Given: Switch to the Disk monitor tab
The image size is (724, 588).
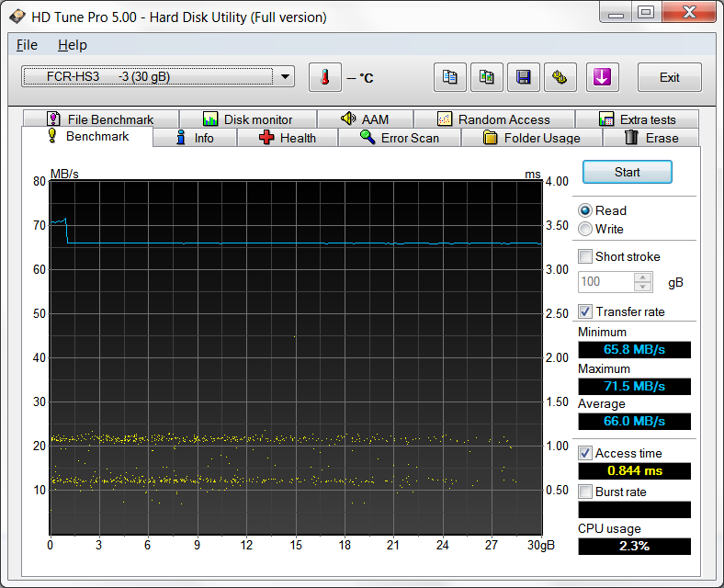Looking at the screenshot, I should (247, 119).
